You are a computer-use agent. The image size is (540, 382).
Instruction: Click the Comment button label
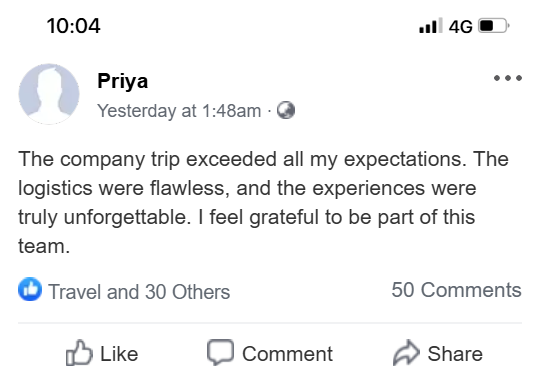(287, 354)
